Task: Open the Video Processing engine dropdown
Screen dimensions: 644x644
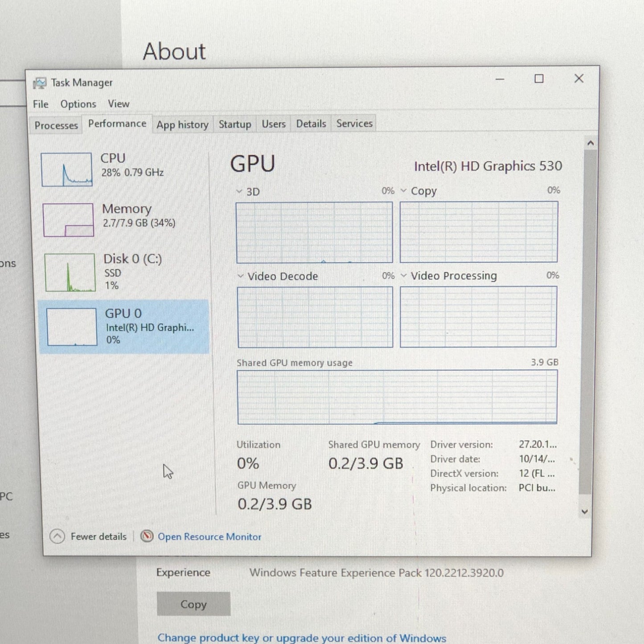Action: [403, 275]
